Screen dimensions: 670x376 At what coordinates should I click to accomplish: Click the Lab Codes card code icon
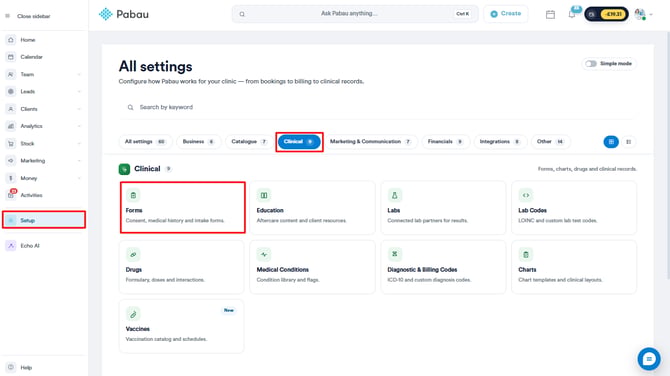526,195
